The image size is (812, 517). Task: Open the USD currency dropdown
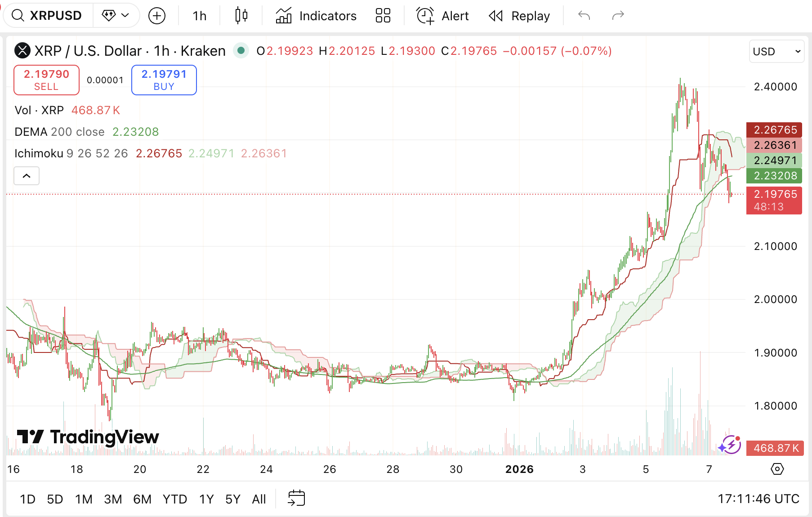(776, 51)
